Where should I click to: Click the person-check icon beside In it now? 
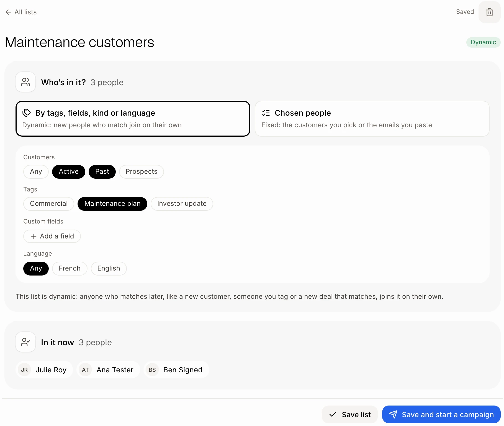25,342
